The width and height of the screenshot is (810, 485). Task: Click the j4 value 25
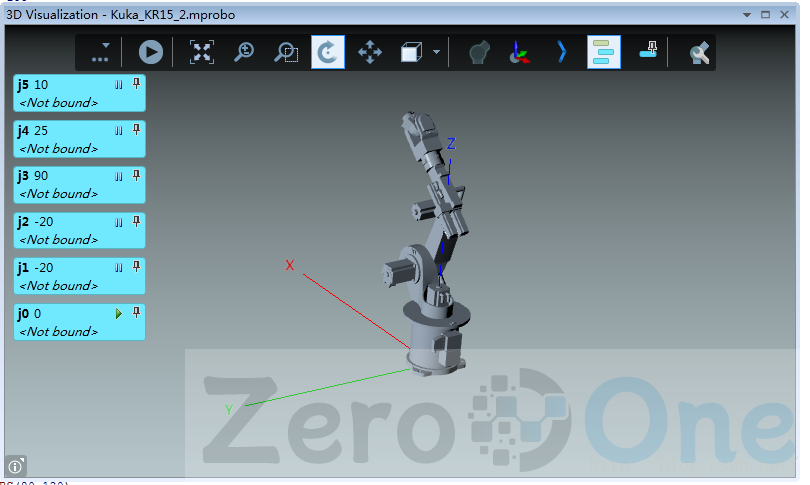pos(41,131)
